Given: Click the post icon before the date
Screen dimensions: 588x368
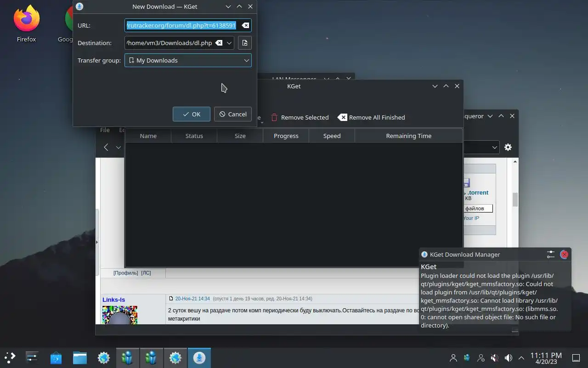Looking at the screenshot, I should (171, 299).
